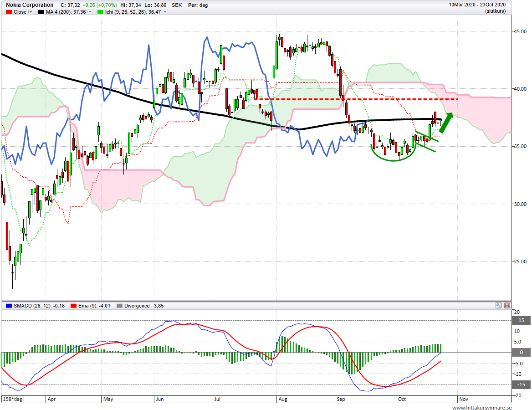Open the MA 4 (200) indicator dropdown
Viewport: 532px width, 410px height.
[x=90, y=12]
